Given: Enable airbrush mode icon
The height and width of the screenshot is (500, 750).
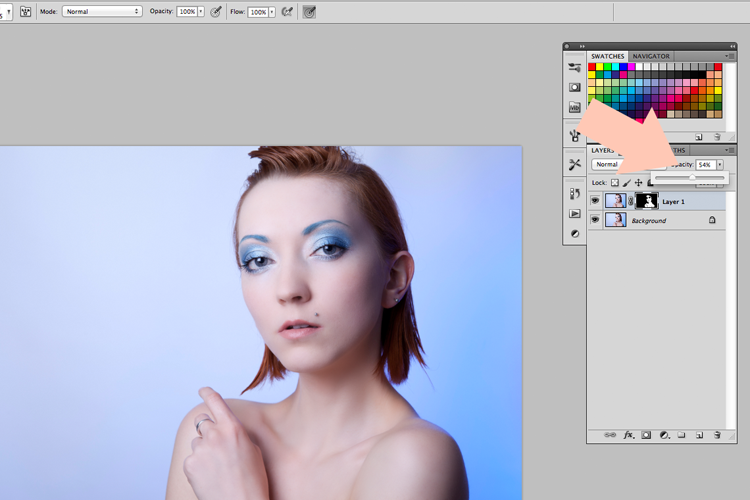Looking at the screenshot, I should pyautogui.click(x=287, y=12).
